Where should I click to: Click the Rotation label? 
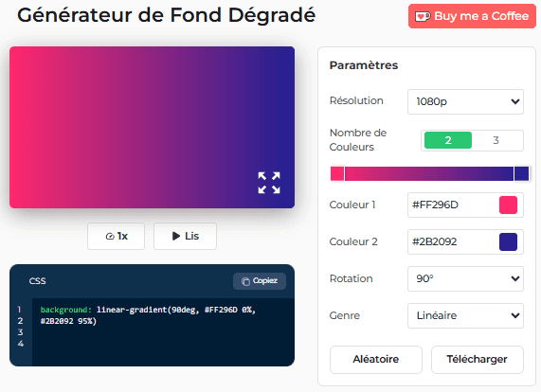[351, 278]
